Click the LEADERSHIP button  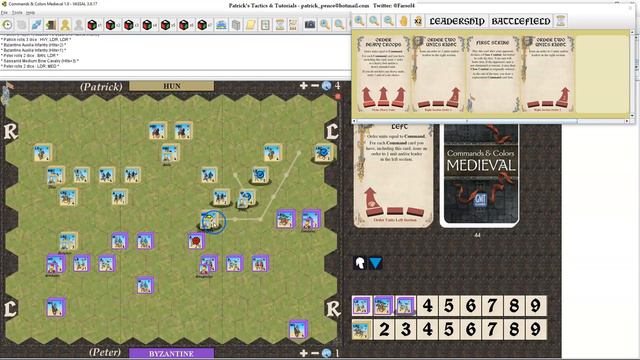pos(457,21)
